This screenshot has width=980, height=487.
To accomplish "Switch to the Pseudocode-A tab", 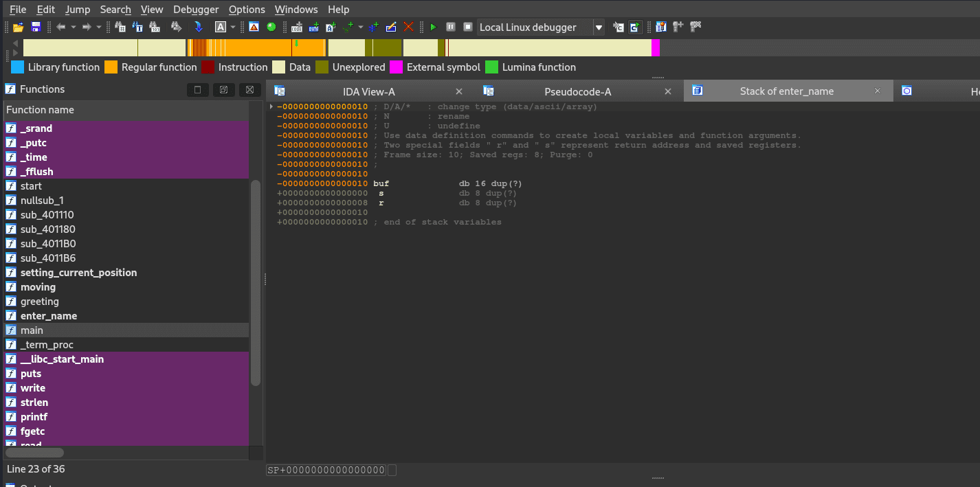I will coord(577,91).
